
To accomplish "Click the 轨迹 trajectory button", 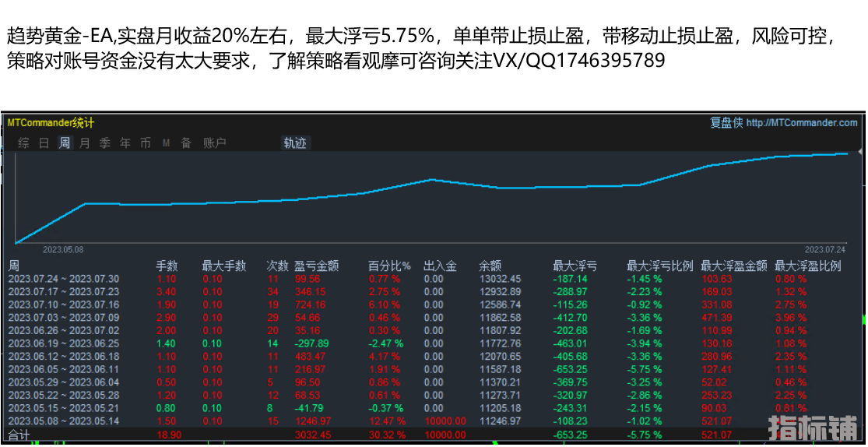I will [x=295, y=143].
